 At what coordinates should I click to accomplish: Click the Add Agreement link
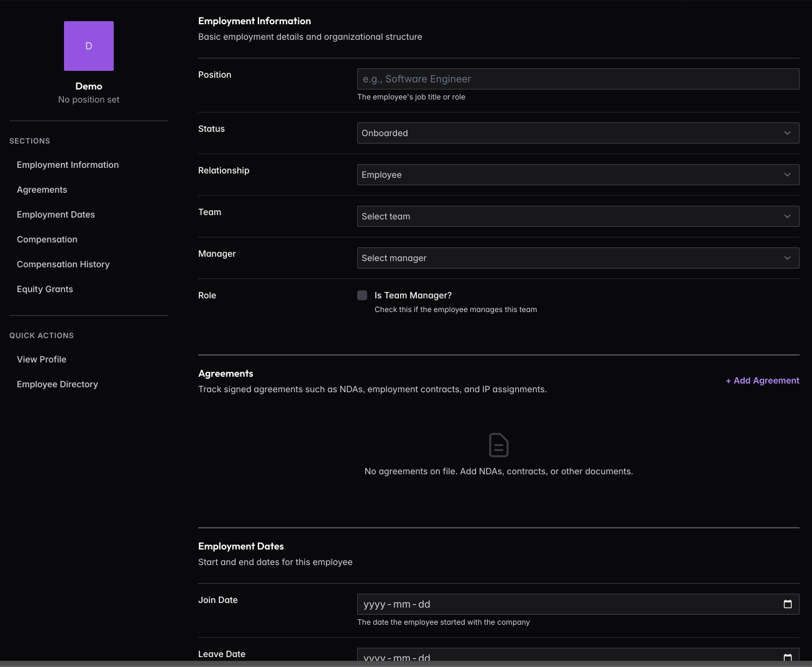click(x=762, y=380)
